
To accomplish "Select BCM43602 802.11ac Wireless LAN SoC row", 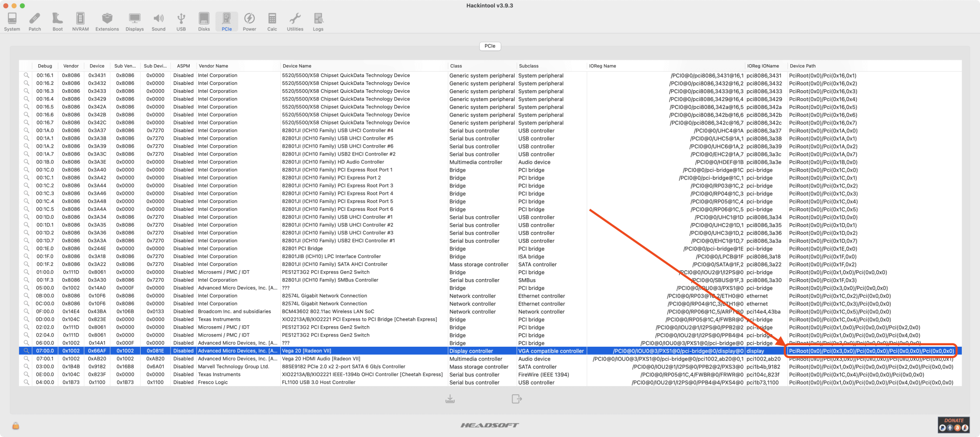I will tap(490, 311).
